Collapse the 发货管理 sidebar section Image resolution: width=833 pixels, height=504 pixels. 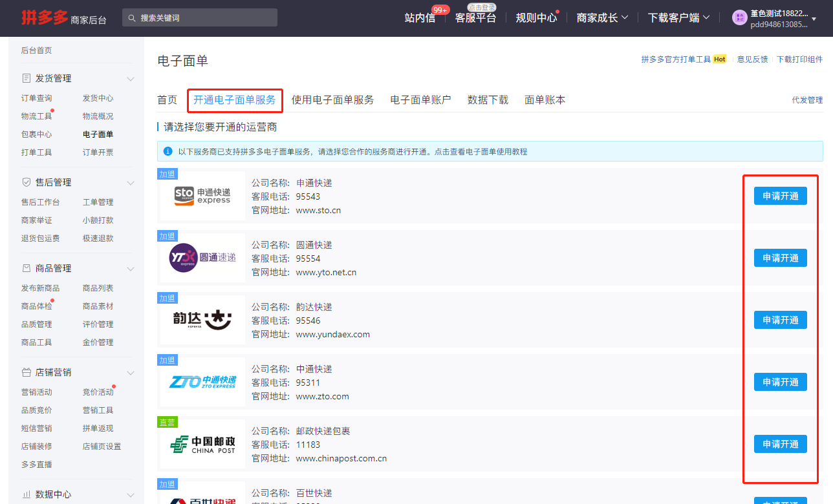131,79
